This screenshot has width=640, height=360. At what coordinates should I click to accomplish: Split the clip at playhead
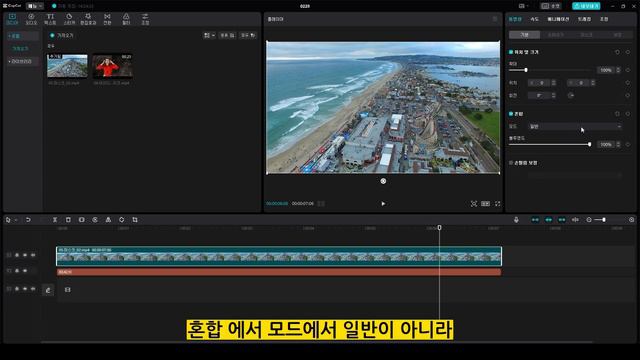tap(55, 220)
